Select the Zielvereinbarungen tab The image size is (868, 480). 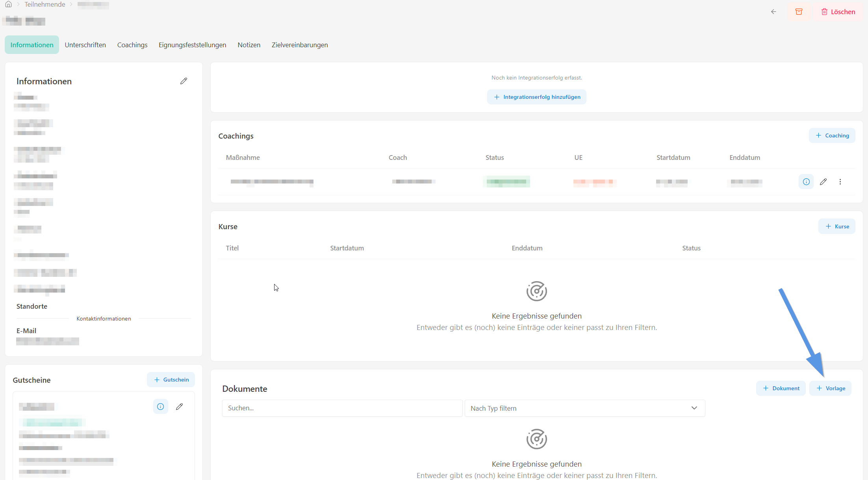tap(300, 45)
